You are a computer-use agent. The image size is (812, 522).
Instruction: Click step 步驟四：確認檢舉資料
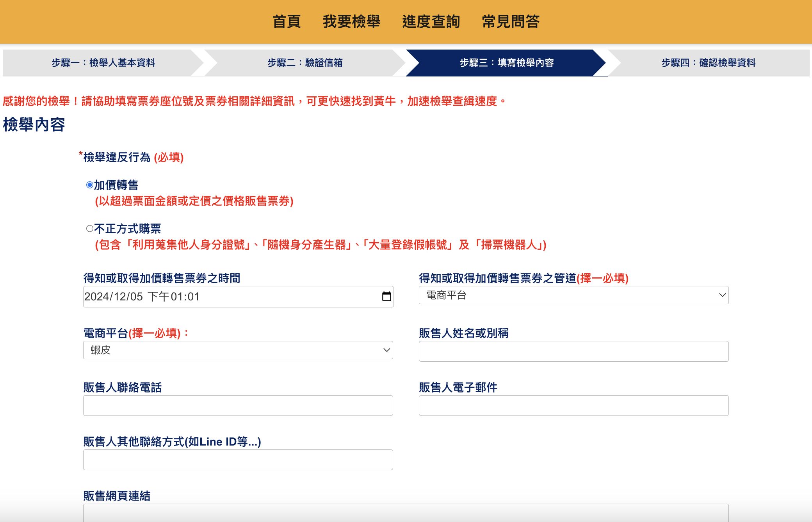709,63
